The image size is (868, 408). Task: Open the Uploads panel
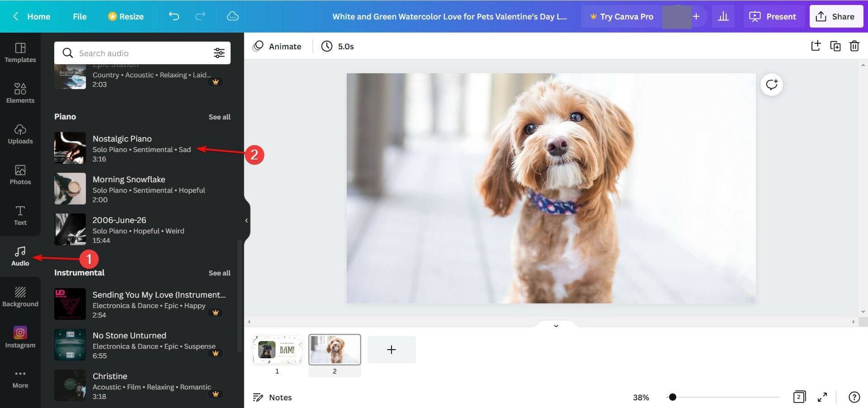(20, 134)
